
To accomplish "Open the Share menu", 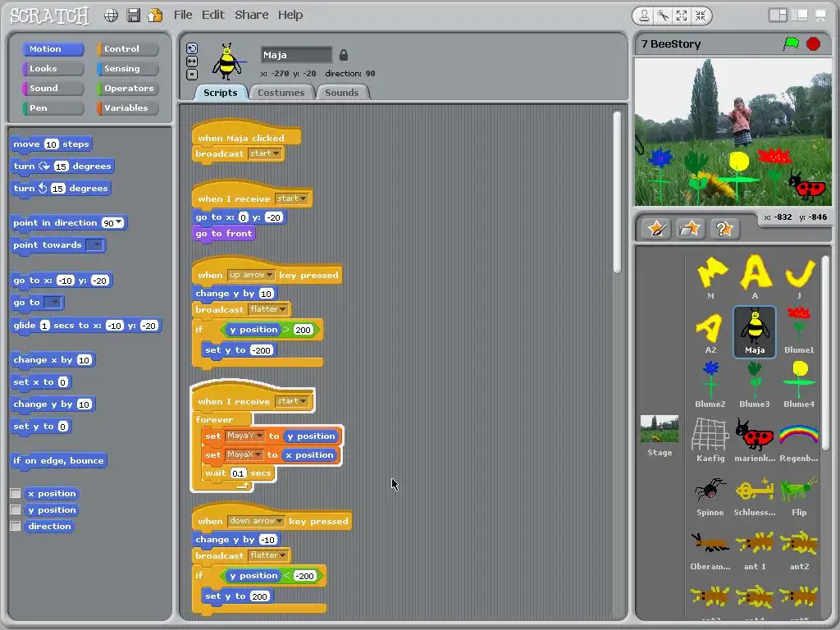I will 251,15.
